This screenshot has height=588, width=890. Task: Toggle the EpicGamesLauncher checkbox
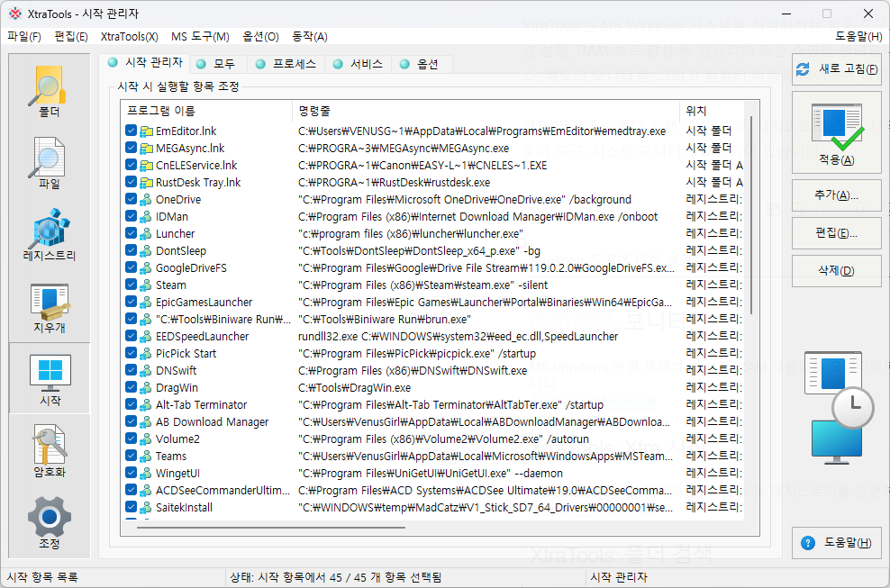click(x=132, y=302)
